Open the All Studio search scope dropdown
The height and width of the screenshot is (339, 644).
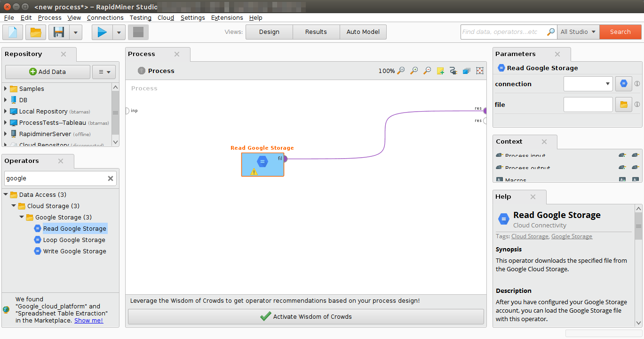pyautogui.click(x=578, y=32)
